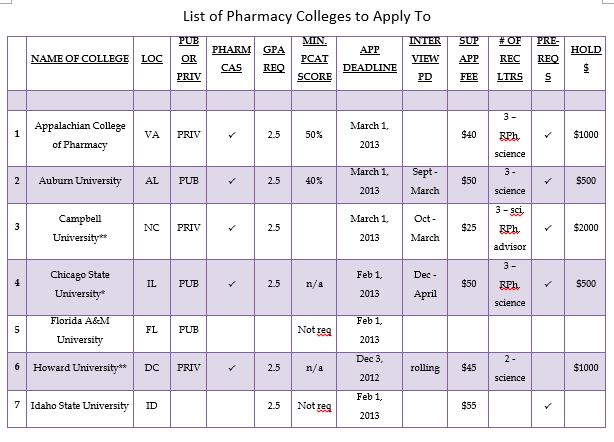Click the $55 supplemental fee cell
614x442 pixels.
pyautogui.click(x=468, y=406)
